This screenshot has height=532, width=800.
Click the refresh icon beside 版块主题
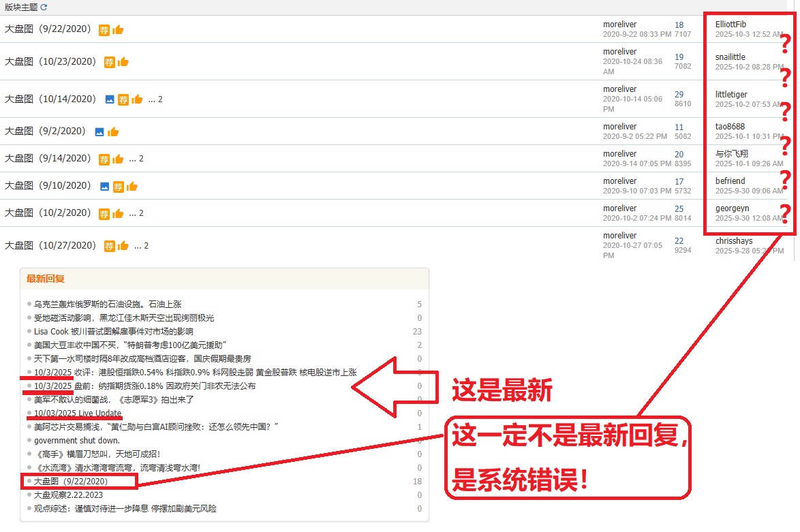[x=44, y=7]
